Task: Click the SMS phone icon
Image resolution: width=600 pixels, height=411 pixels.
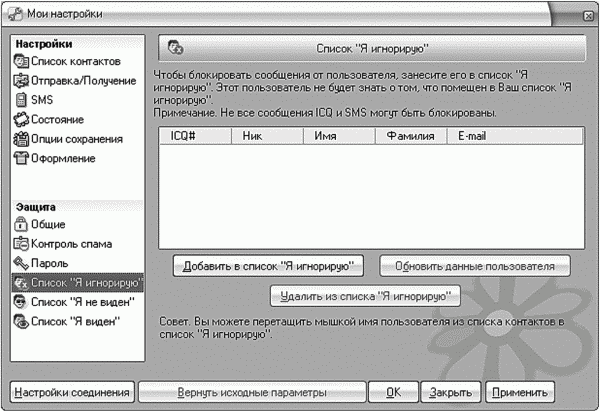Action: pos(21,100)
